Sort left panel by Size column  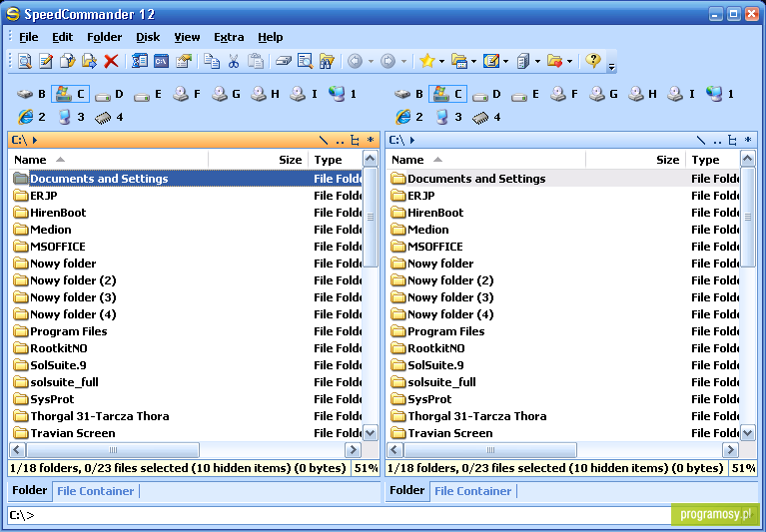click(258, 160)
